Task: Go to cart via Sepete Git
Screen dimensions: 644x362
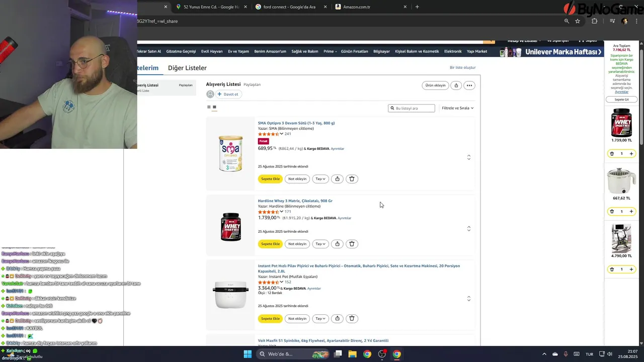Action: pyautogui.click(x=622, y=100)
